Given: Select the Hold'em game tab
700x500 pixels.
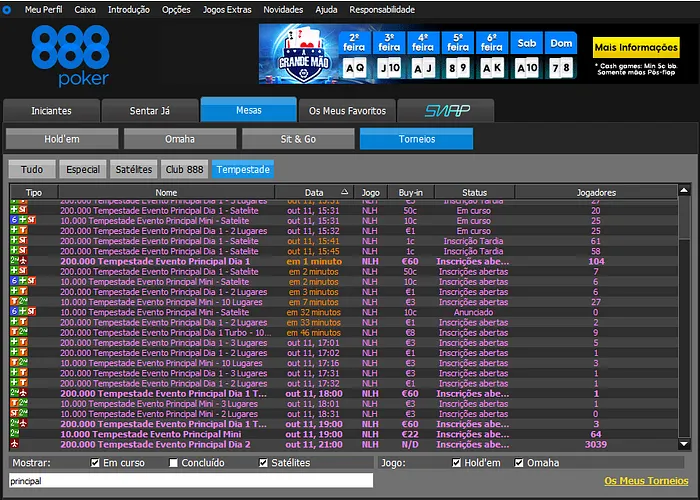Looking at the screenshot, I should tap(62, 139).
